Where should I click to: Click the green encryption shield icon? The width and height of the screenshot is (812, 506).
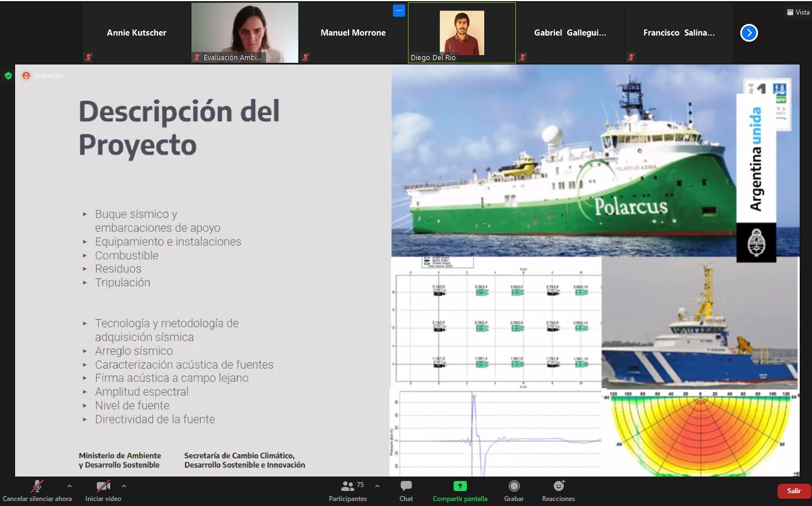click(x=8, y=76)
